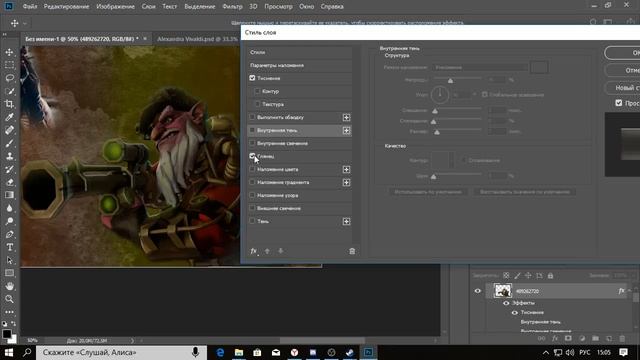This screenshot has width=640, height=360.
Task: Select the Rectangular Marquee tool
Action: pyautogui.click(x=9, y=65)
